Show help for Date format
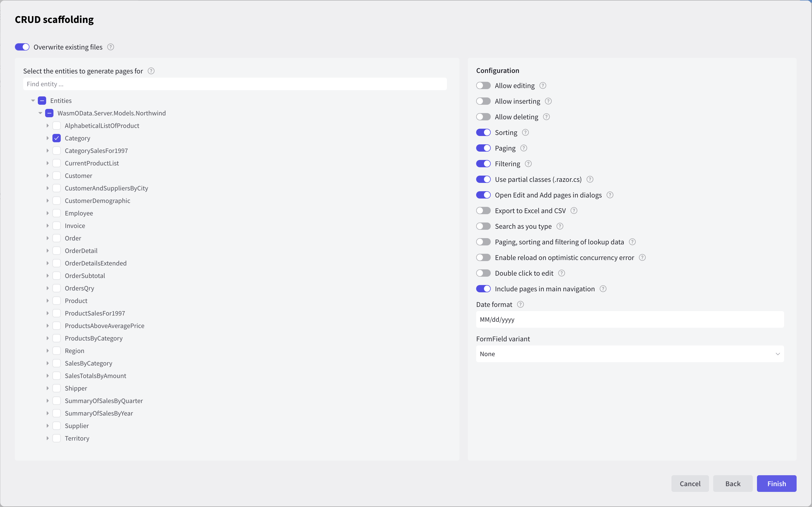Viewport: 812px width, 507px height. [x=520, y=305]
